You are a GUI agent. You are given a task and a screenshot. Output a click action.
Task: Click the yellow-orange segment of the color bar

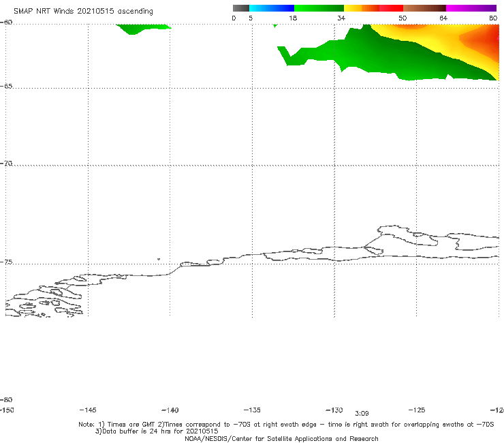click(x=361, y=8)
